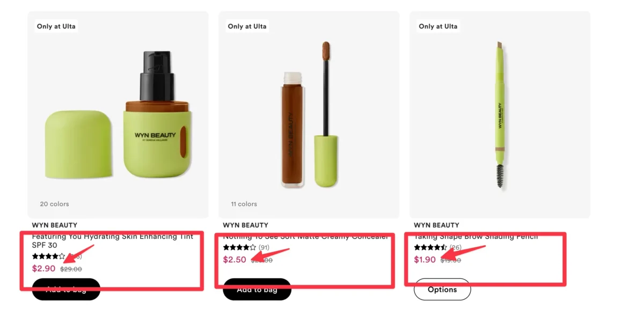This screenshot has height=324, width=644.
Task: Open the Skin Enhancing Tint product image
Action: click(x=118, y=114)
